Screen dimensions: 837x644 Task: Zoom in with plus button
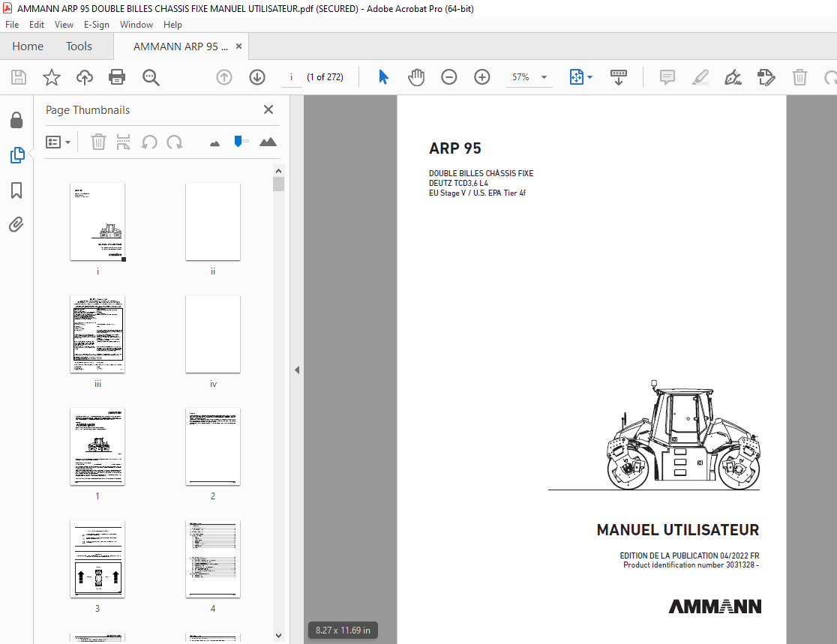coord(482,77)
